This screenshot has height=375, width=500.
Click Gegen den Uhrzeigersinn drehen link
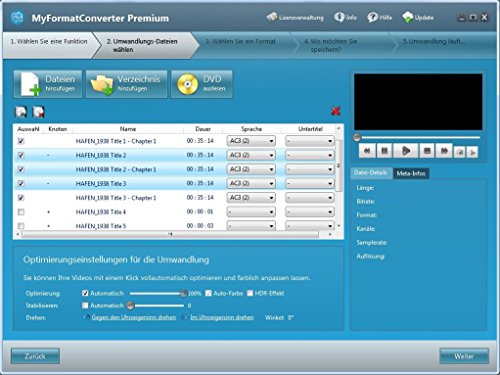pyautogui.click(x=134, y=317)
